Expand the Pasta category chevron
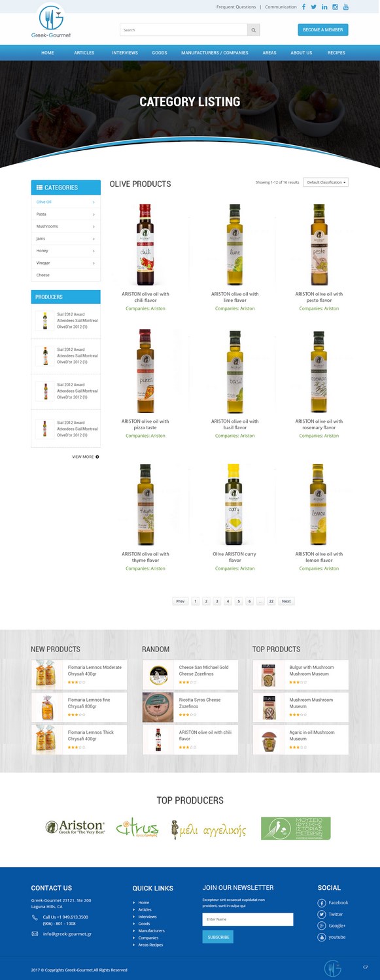This screenshot has height=980, width=380. click(94, 214)
